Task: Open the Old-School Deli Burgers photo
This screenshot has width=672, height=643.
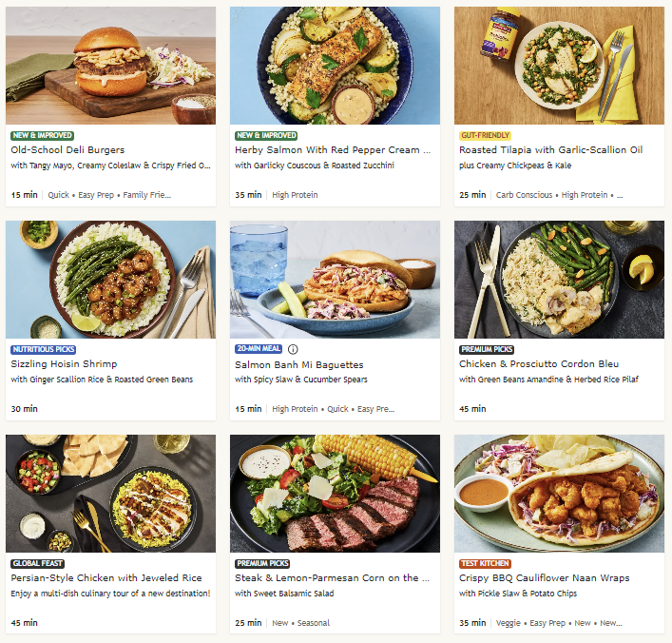Action: coord(110,66)
